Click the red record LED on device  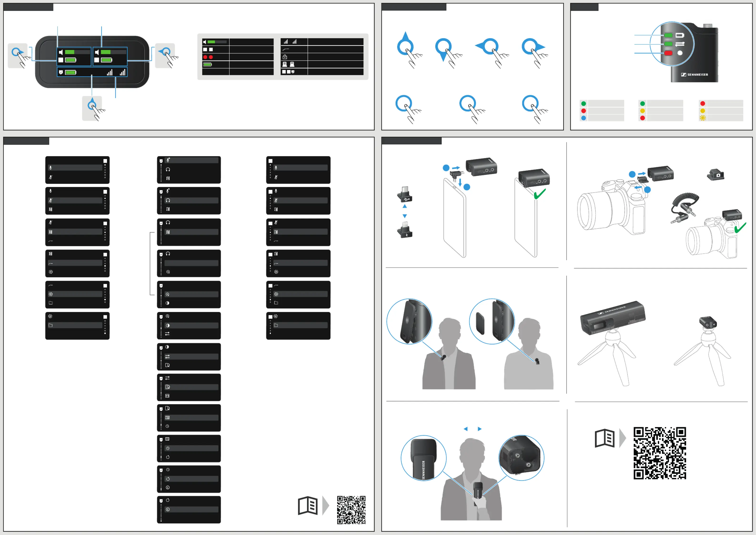668,53
